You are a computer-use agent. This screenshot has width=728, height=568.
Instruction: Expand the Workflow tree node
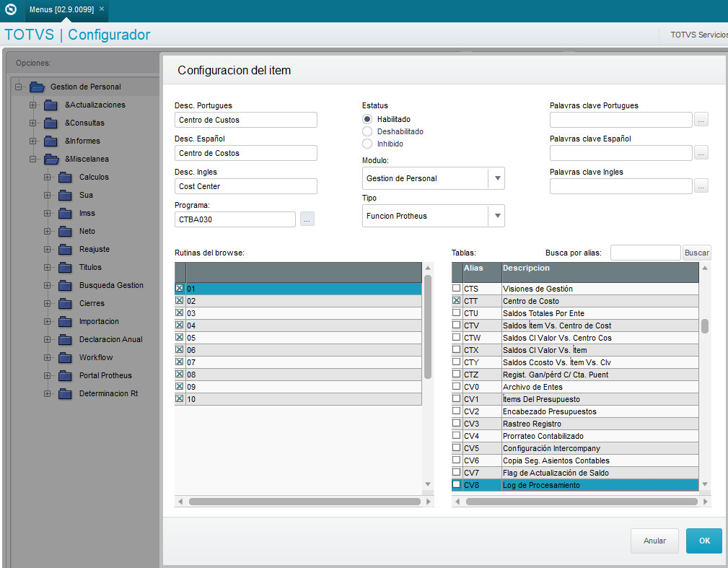point(47,357)
